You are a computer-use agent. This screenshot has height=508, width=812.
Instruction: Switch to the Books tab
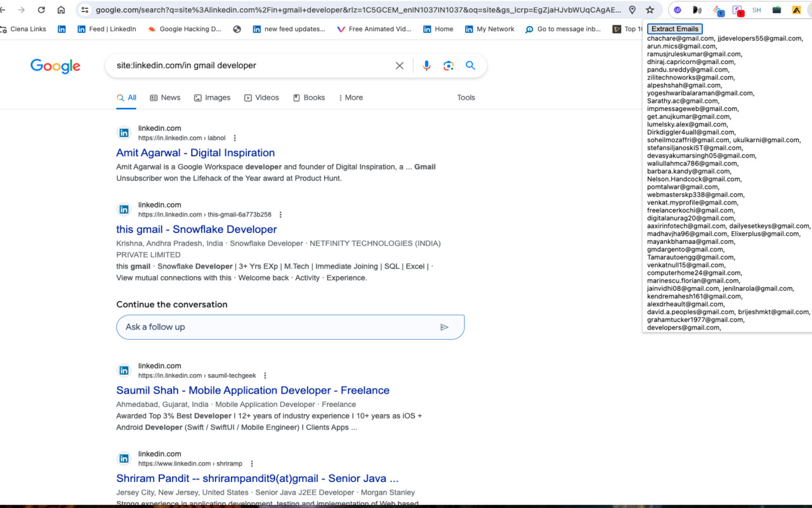[x=309, y=98]
